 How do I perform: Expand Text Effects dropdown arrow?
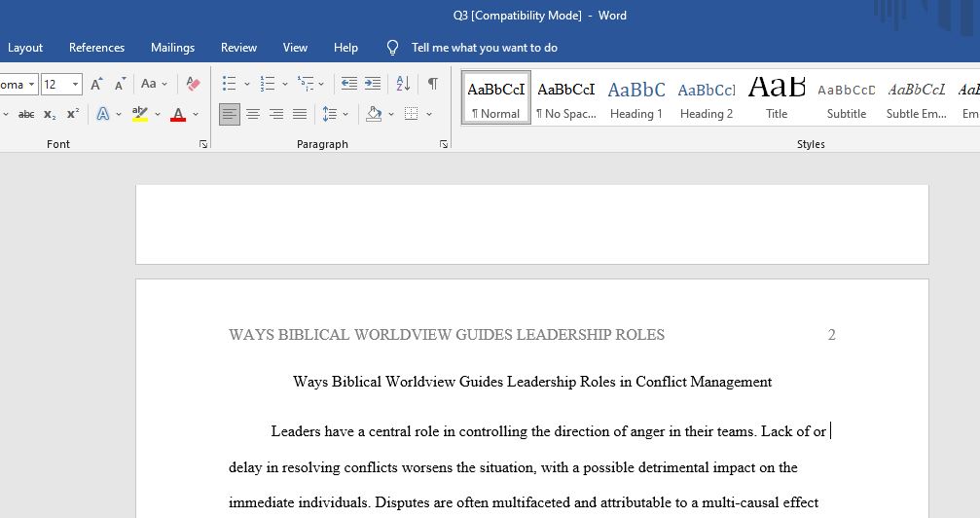click(119, 114)
